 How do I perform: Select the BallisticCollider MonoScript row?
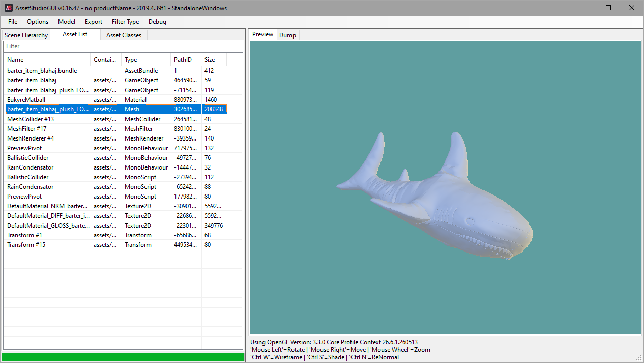point(115,177)
